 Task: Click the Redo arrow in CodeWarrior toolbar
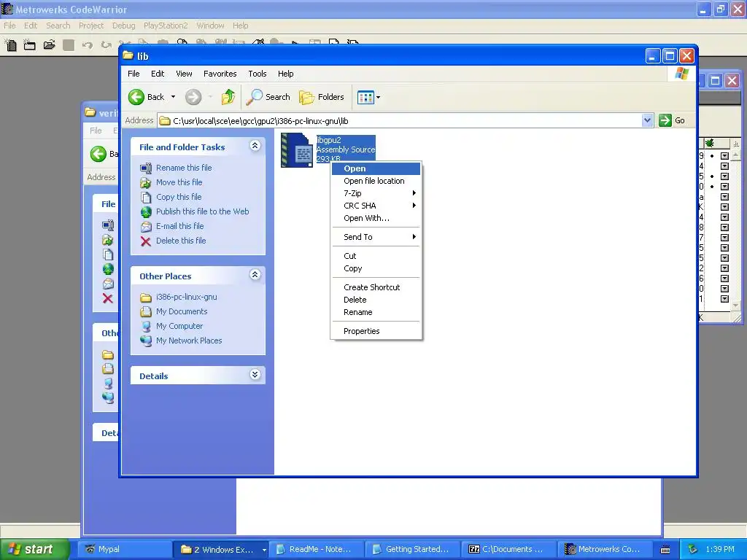click(x=106, y=45)
